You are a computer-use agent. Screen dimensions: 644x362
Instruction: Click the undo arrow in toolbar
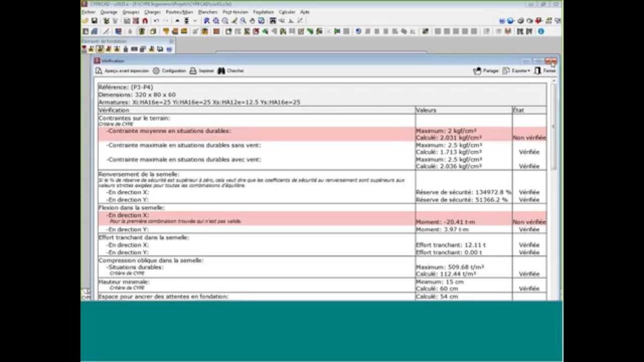(x=156, y=21)
